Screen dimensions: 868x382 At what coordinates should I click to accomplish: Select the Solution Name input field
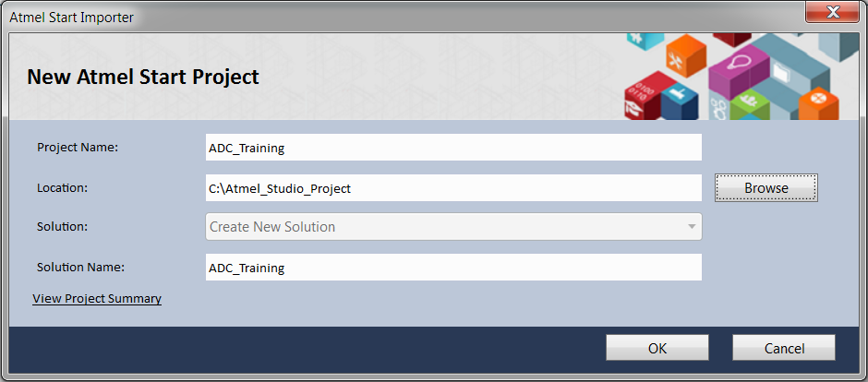tap(454, 268)
